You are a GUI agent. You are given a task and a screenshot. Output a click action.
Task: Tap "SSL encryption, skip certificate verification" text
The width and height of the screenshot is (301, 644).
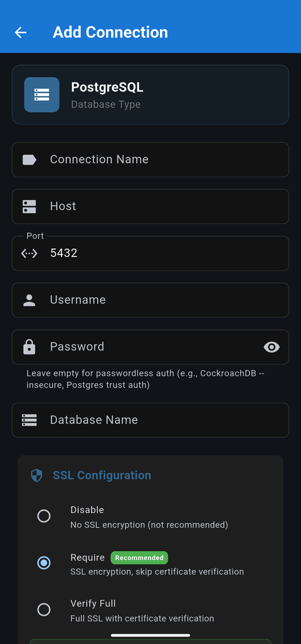click(x=157, y=572)
